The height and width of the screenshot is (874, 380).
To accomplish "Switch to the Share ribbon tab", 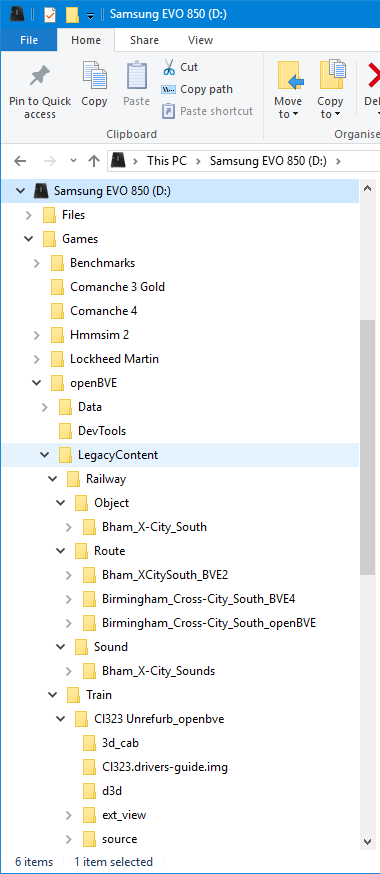I will [x=144, y=40].
